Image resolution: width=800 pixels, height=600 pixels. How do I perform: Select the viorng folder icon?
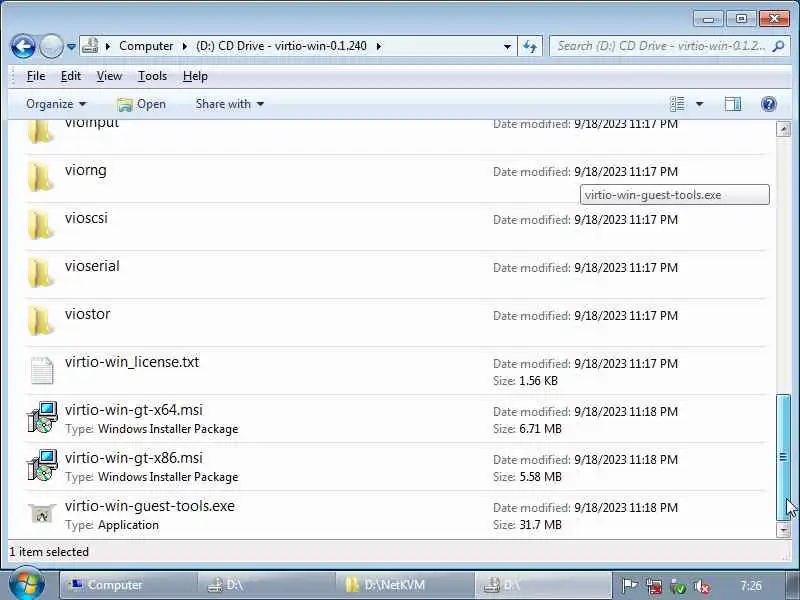(41, 177)
